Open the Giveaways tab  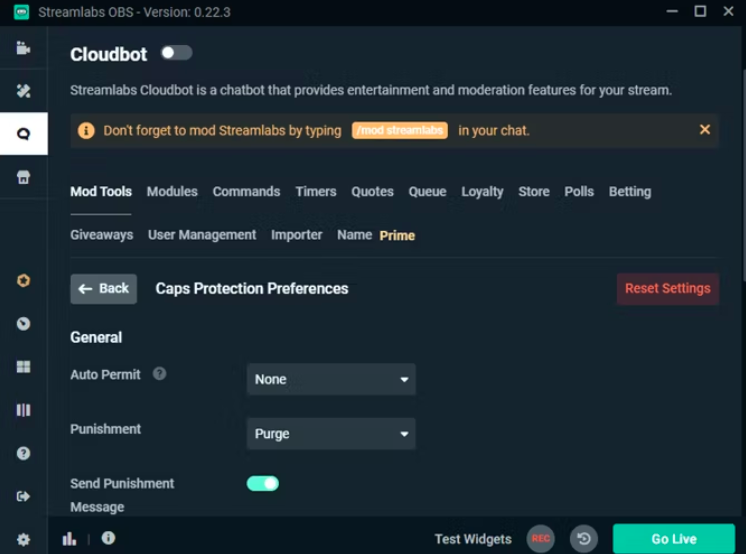pyautogui.click(x=102, y=235)
